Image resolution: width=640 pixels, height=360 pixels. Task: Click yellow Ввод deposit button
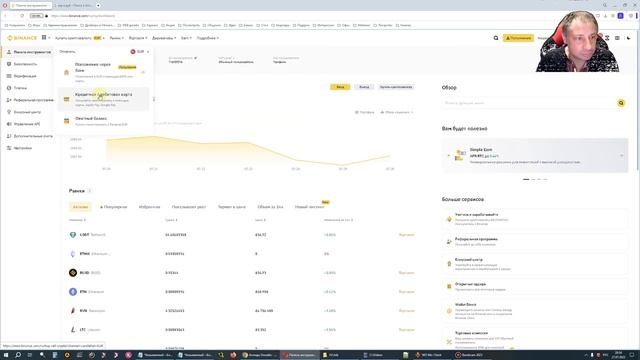[340, 87]
